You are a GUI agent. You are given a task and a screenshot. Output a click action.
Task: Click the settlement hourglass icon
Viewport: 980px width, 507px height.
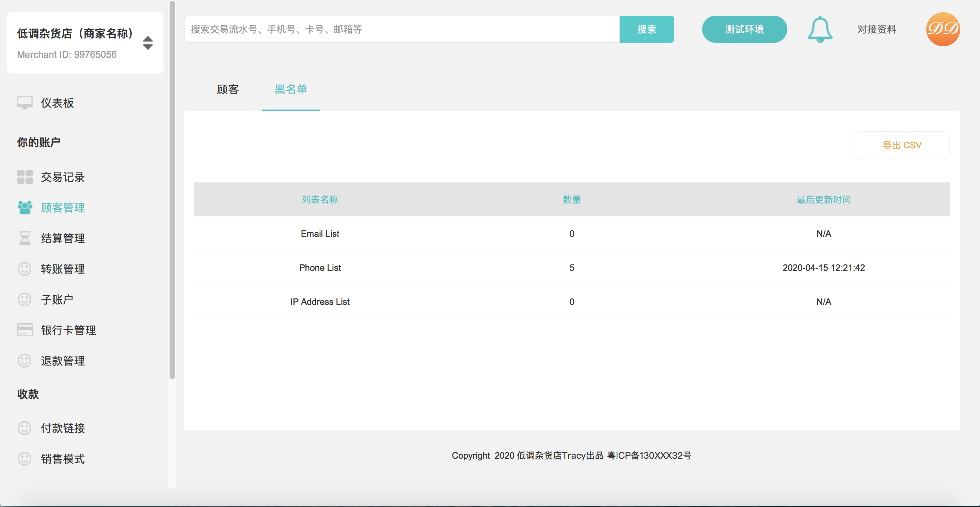25,238
